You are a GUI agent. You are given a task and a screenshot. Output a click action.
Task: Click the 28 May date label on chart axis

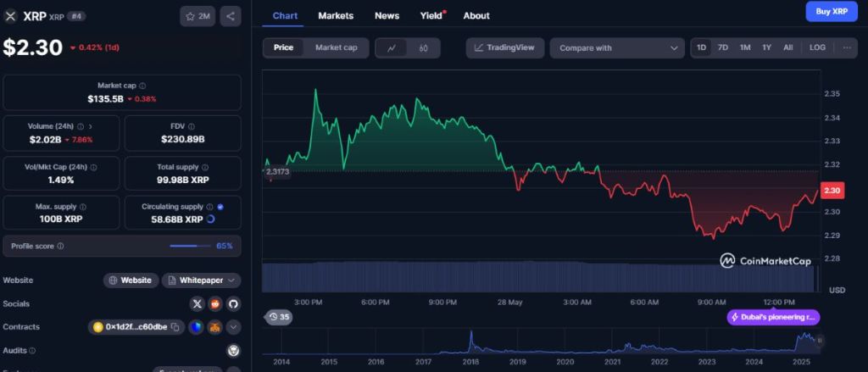pyautogui.click(x=509, y=303)
